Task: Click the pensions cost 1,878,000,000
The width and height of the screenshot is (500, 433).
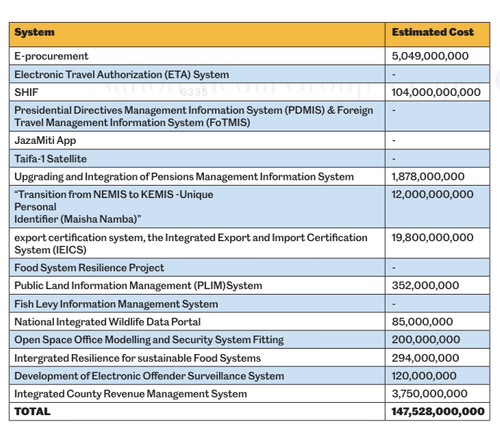Action: 428,177
